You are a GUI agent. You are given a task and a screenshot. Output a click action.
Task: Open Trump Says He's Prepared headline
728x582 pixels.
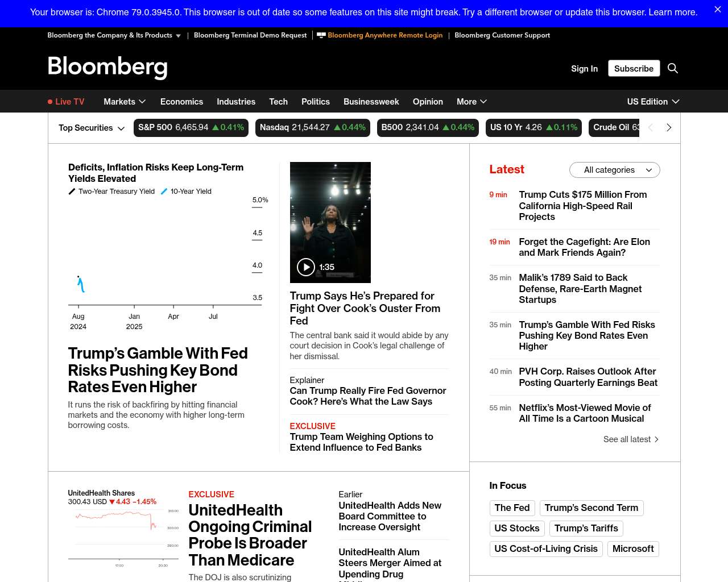365,308
